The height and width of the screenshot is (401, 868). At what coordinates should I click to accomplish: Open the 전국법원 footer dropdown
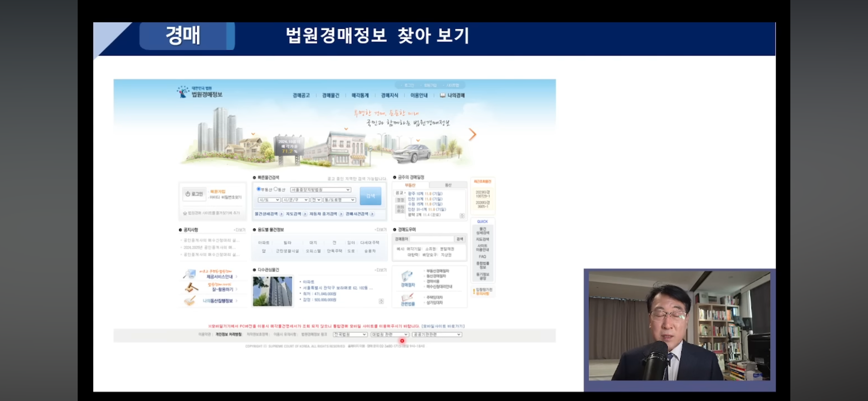point(350,334)
